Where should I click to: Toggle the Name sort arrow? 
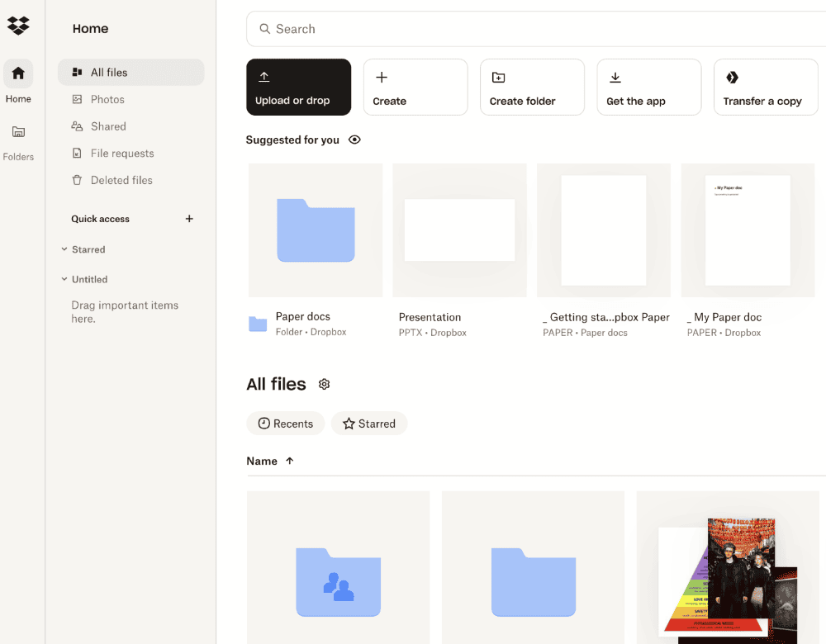click(x=290, y=461)
